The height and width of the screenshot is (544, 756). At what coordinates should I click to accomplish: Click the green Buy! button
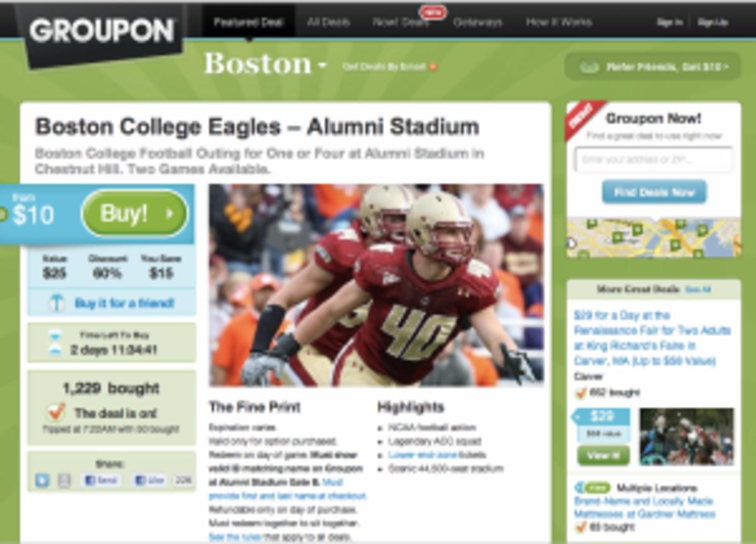pyautogui.click(x=135, y=214)
